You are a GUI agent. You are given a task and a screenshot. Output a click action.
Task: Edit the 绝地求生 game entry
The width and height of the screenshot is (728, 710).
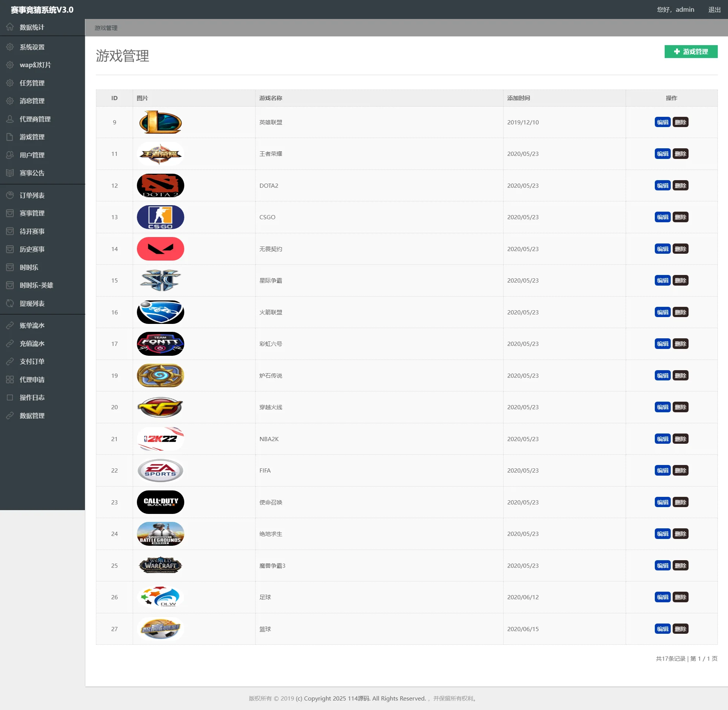[x=662, y=534]
